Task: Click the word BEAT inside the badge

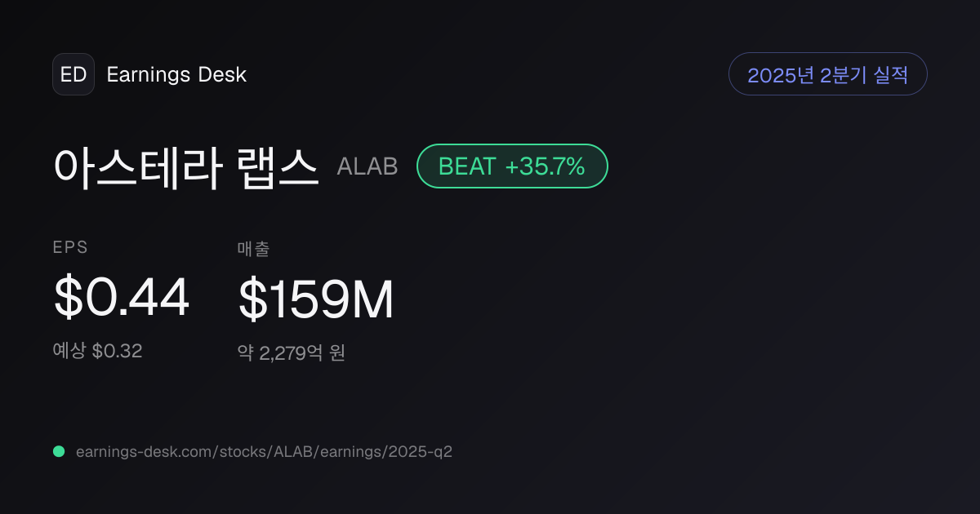Action: point(467,166)
